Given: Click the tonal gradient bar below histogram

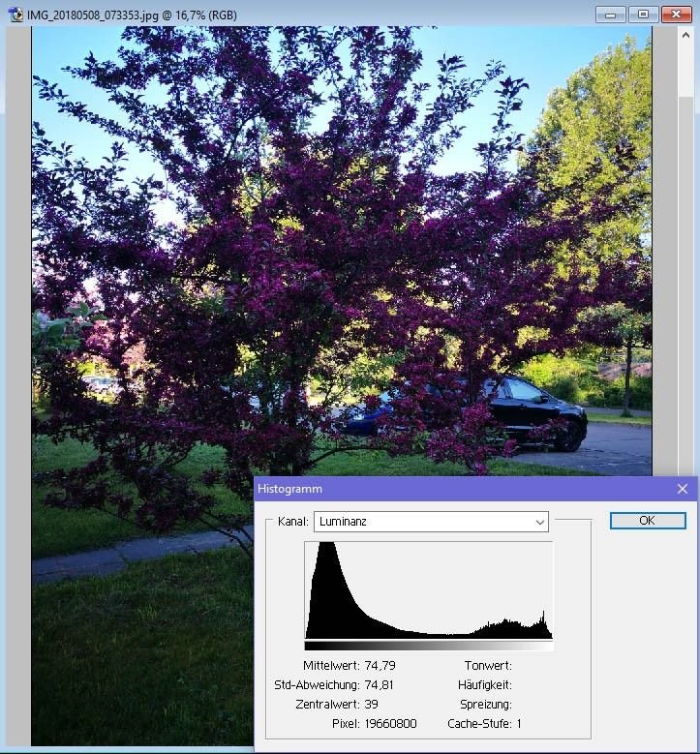Looking at the screenshot, I should [429, 646].
